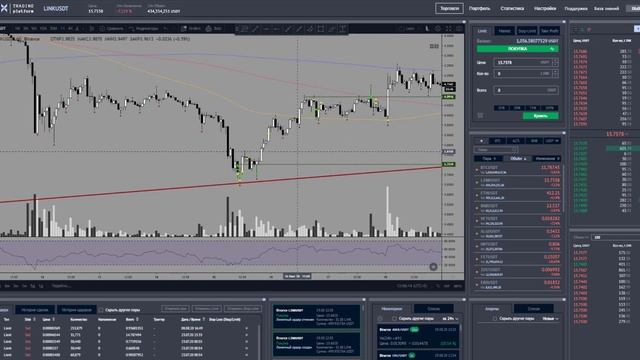This screenshot has height=360, width=640.
Task: Filter pairs list by BTC
Action: pyautogui.click(x=497, y=141)
